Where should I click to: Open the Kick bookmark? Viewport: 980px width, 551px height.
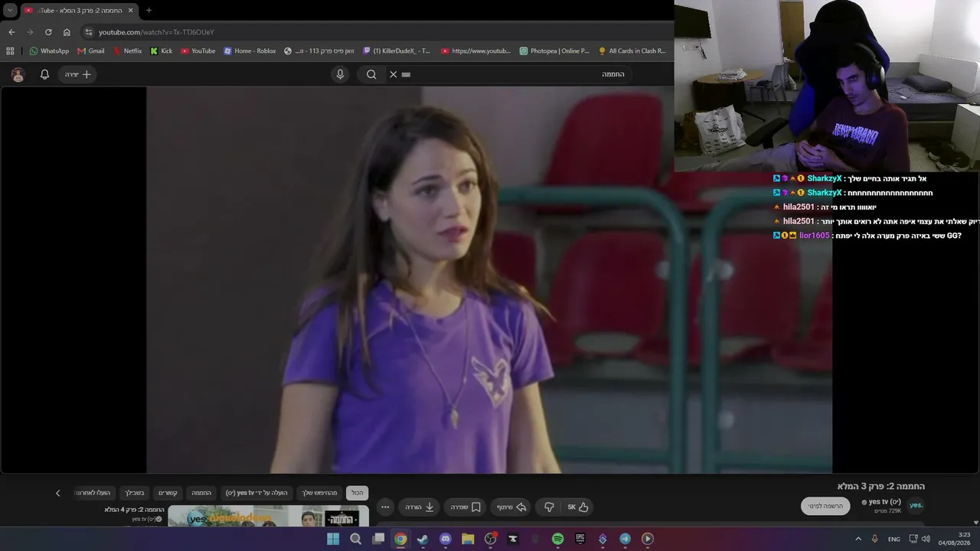click(x=162, y=51)
